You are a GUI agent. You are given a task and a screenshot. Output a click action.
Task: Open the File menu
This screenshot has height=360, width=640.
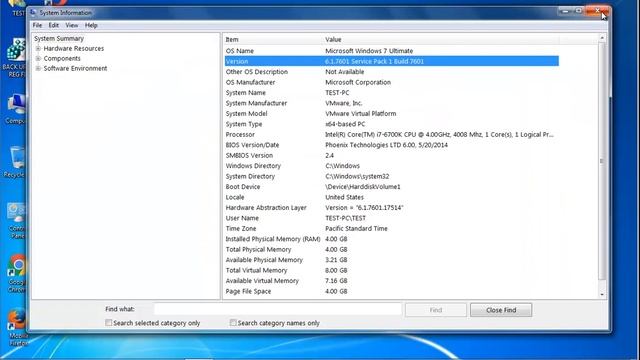(37, 25)
